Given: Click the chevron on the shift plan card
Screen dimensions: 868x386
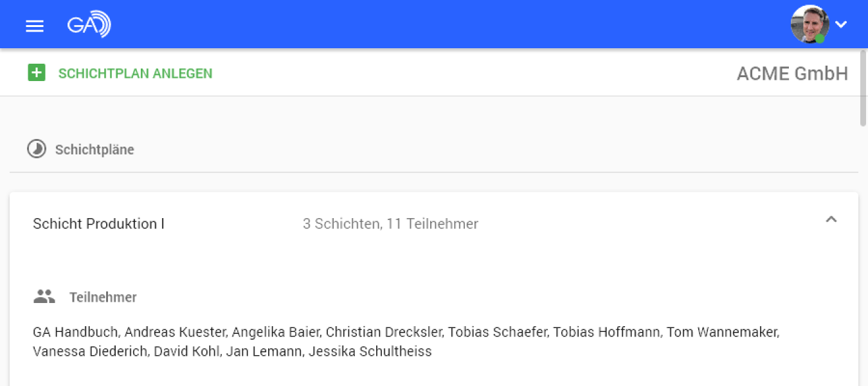Looking at the screenshot, I should coord(831,219).
